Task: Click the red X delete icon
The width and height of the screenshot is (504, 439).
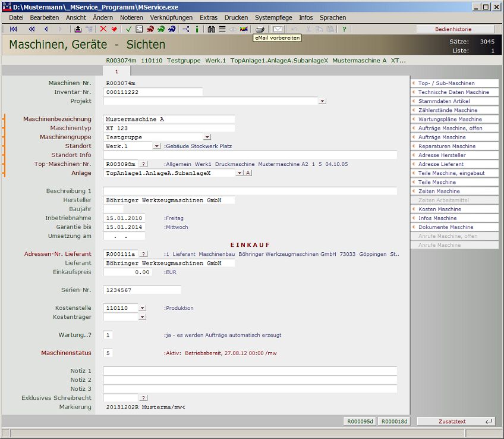Action: (102, 29)
